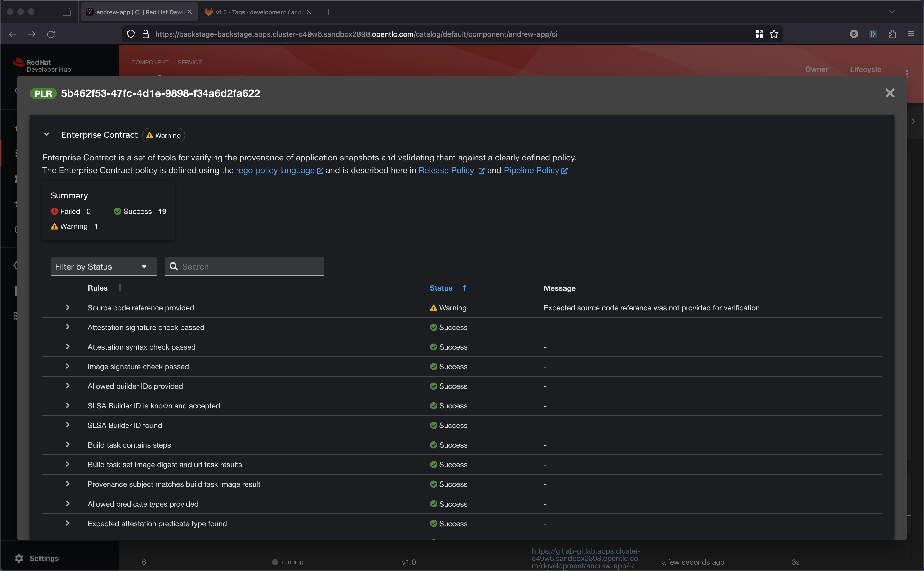Click the bookmark star icon in address bar
The image size is (924, 571).
click(774, 34)
